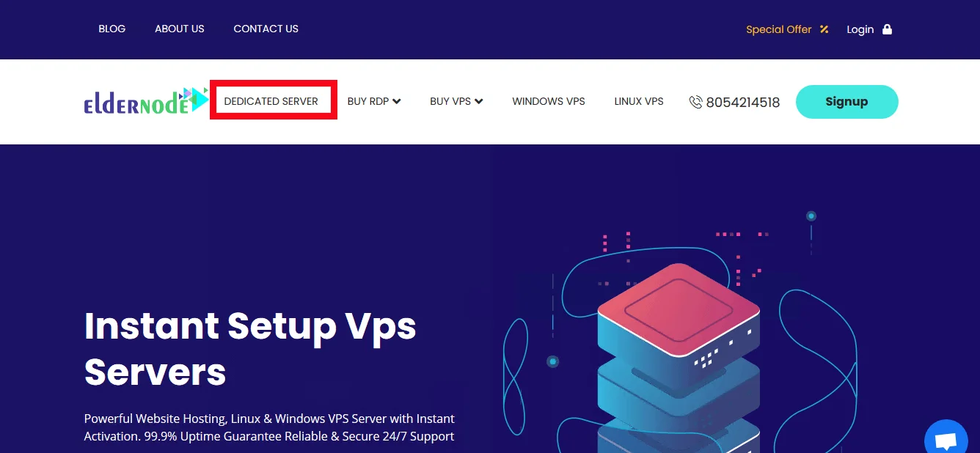
Task: Click the padlock icon next to Login
Action: pos(887,29)
